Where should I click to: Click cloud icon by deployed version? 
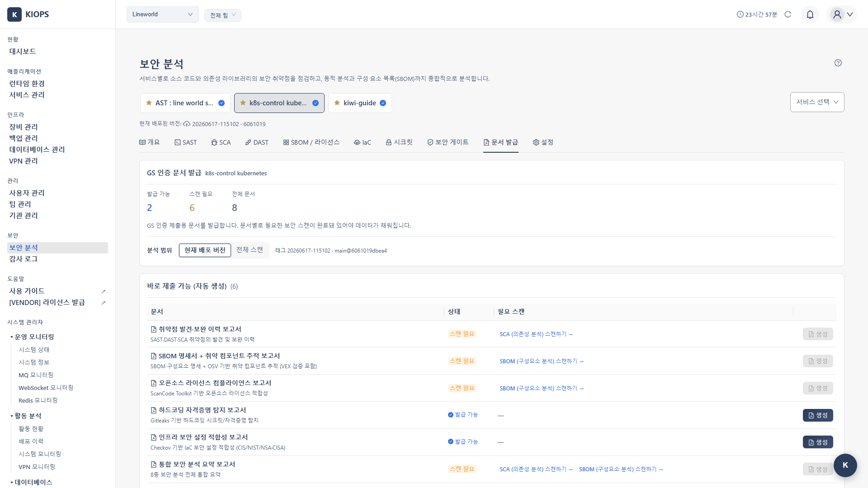point(187,124)
